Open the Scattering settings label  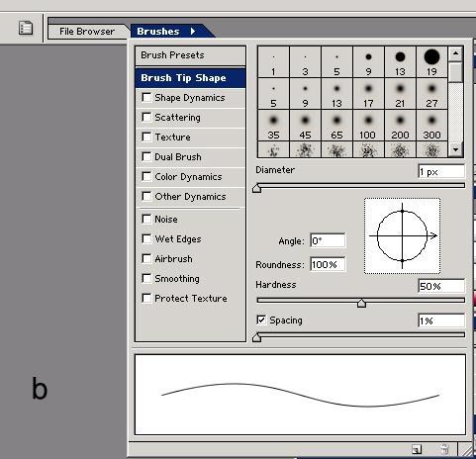pos(177,118)
